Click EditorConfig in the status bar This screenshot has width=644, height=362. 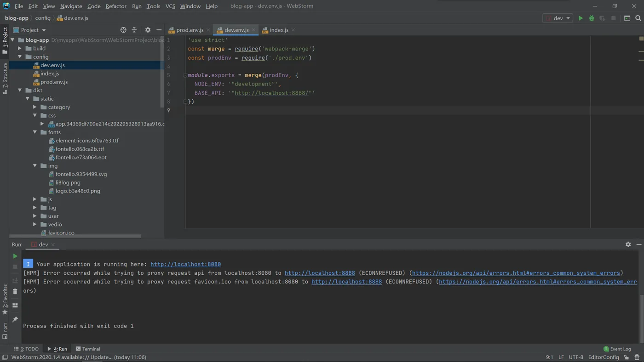[x=604, y=357]
